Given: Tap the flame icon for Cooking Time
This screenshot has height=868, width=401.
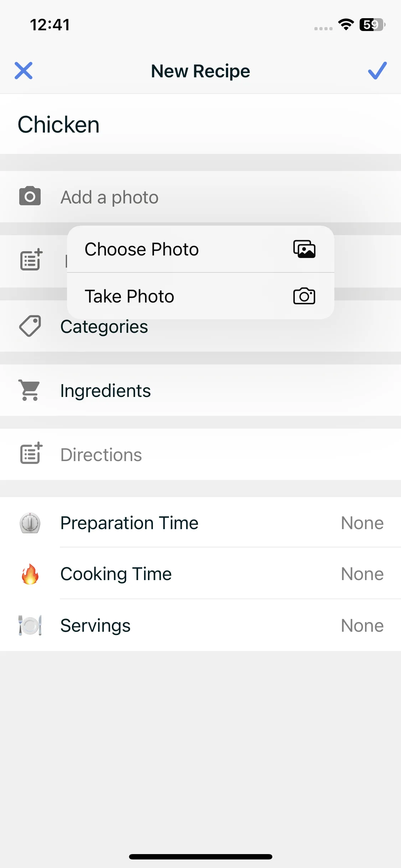Looking at the screenshot, I should point(30,574).
